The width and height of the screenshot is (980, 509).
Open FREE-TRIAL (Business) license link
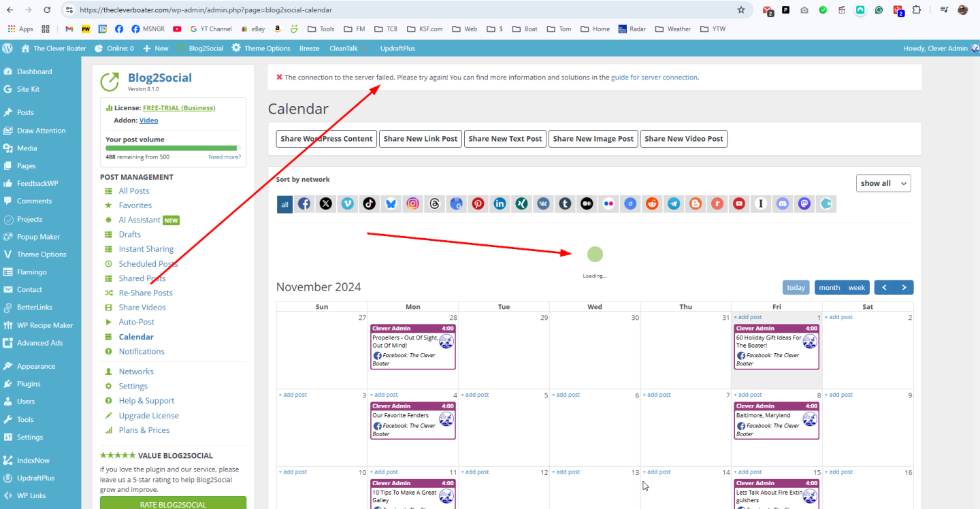click(179, 108)
